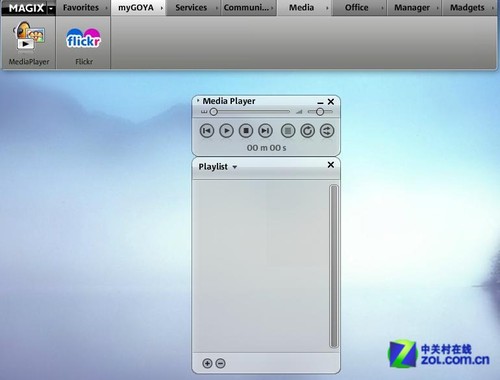Stop playback in Media Player
500x380 pixels.
(246, 131)
